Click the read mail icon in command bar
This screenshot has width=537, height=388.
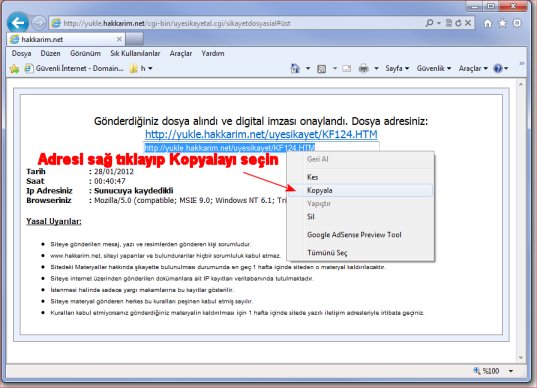click(347, 69)
